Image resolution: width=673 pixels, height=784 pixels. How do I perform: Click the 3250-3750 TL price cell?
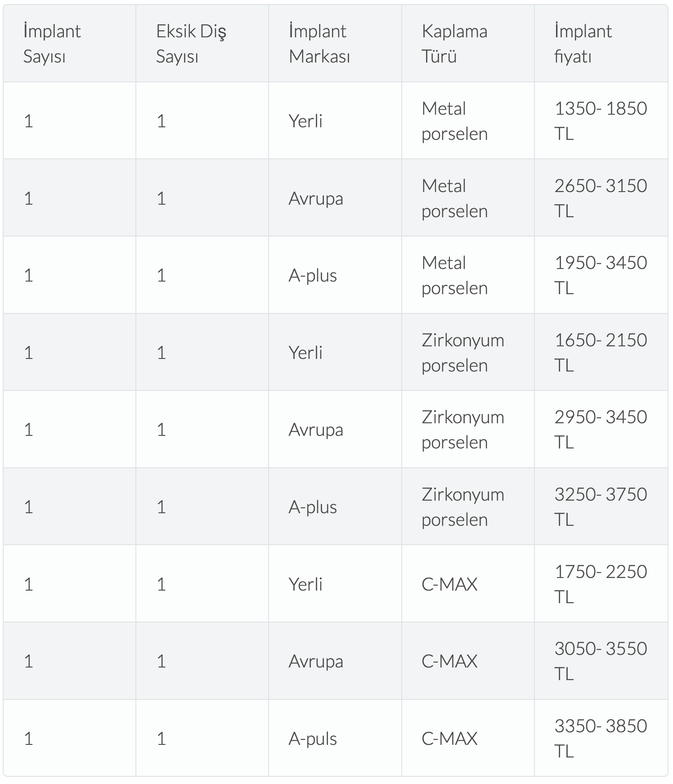[600, 507]
